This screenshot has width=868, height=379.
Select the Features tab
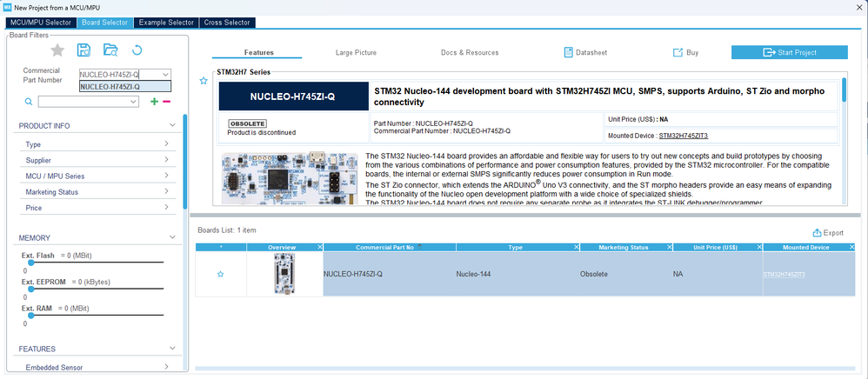259,52
